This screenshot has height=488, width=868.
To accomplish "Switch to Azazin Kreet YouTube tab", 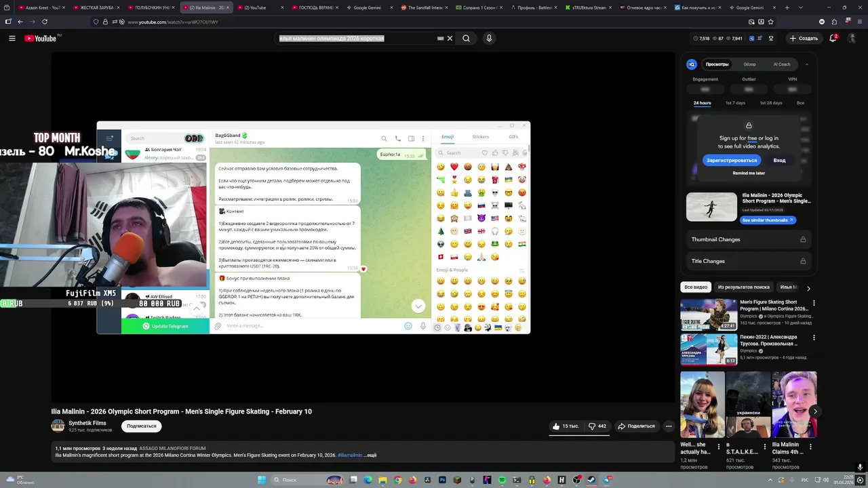I will pos(40,7).
